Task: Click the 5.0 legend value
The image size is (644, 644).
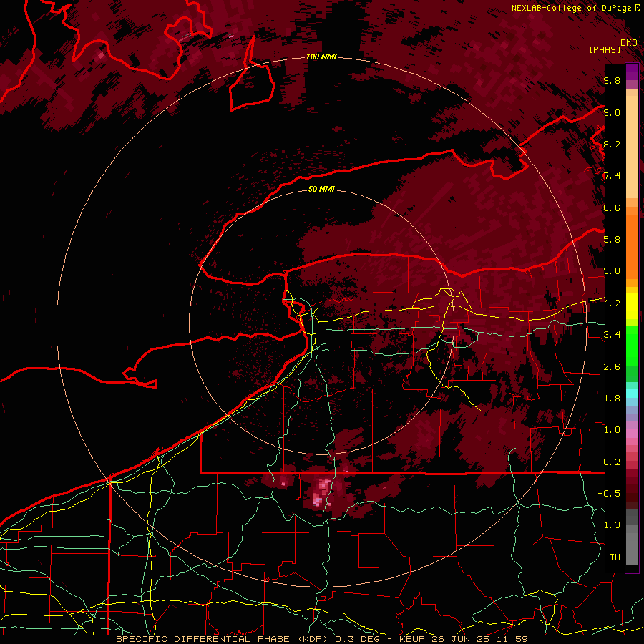Action: click(x=612, y=271)
